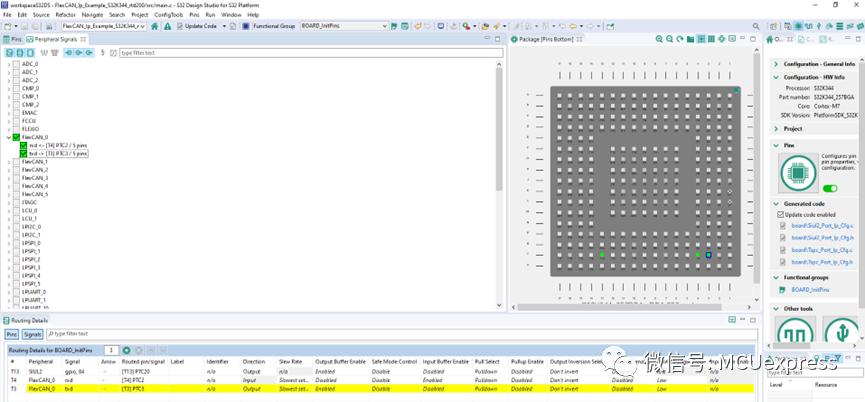This screenshot has height=402, width=865.
Task: Open the Refactor menu
Action: (66, 15)
